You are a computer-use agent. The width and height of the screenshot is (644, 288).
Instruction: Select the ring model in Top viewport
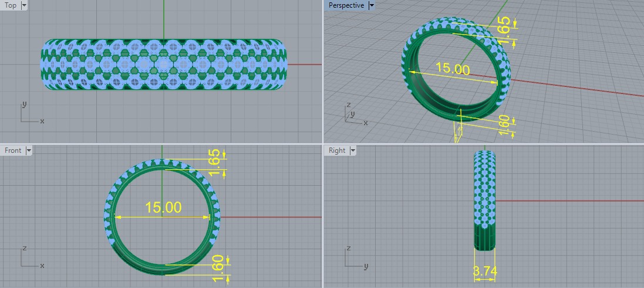tap(163, 64)
